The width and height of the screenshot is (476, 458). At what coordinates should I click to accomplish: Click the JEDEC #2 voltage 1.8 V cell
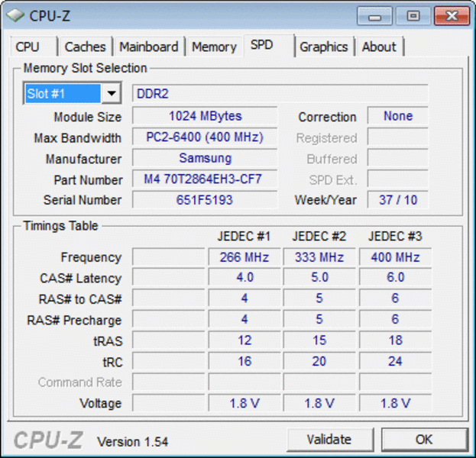click(319, 403)
